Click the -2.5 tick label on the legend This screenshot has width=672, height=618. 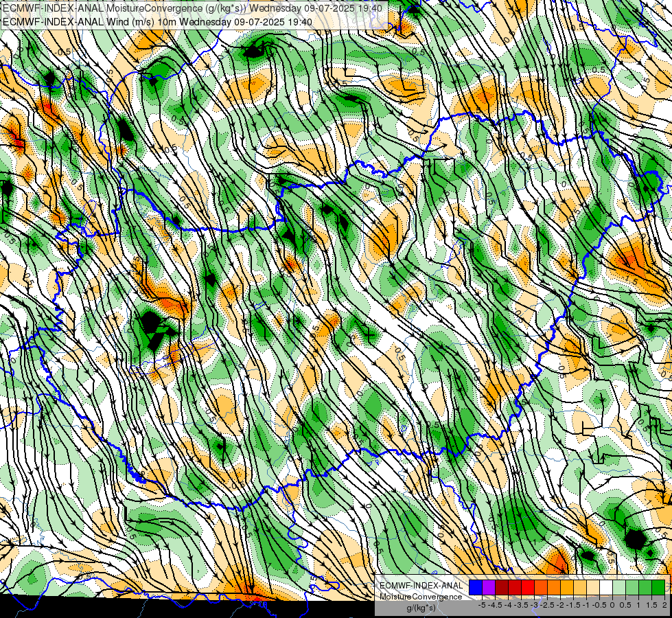(x=547, y=605)
